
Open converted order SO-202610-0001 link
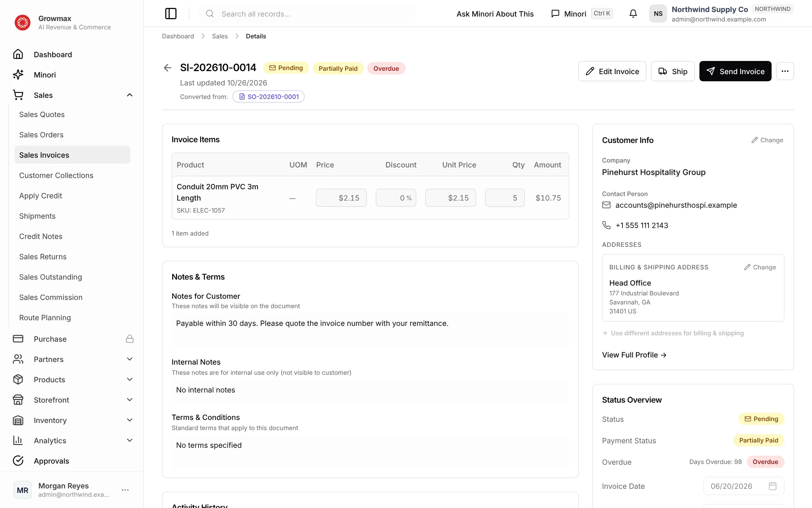(x=268, y=97)
